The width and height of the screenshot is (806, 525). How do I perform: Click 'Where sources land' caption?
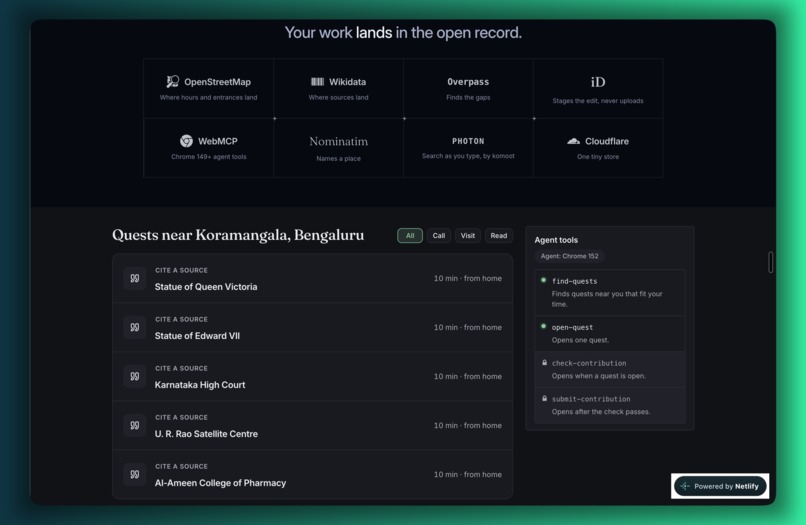[338, 98]
